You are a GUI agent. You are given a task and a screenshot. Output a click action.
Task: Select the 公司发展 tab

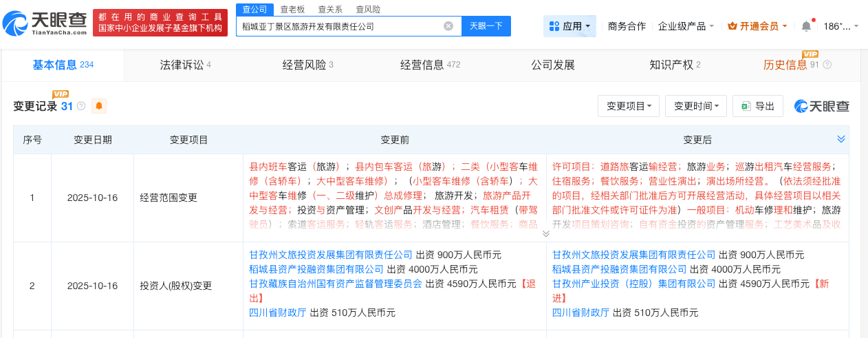[x=552, y=65]
